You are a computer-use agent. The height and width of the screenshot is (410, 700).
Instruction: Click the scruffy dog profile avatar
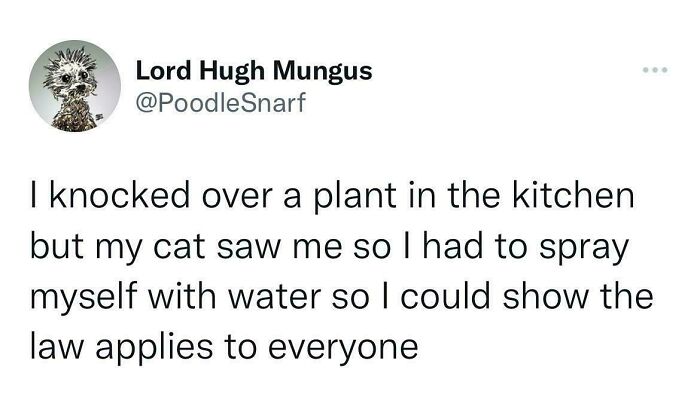pos(75,86)
